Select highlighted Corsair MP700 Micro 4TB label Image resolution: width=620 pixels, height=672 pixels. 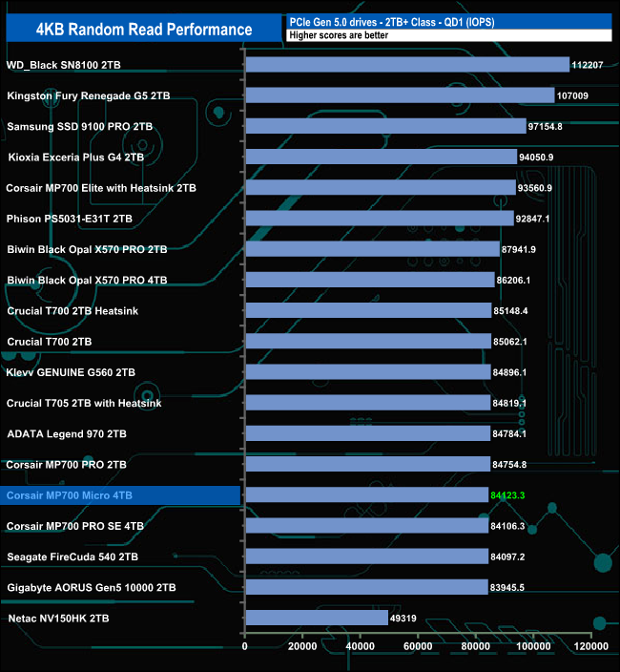(x=70, y=495)
